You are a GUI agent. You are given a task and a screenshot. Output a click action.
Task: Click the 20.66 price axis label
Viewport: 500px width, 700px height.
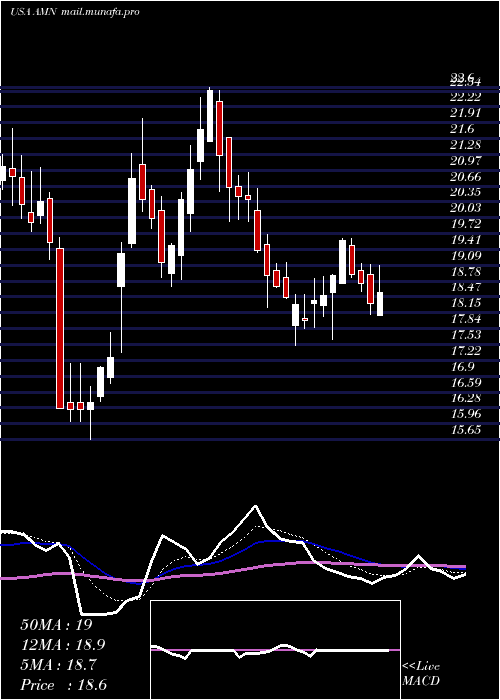tap(465, 177)
